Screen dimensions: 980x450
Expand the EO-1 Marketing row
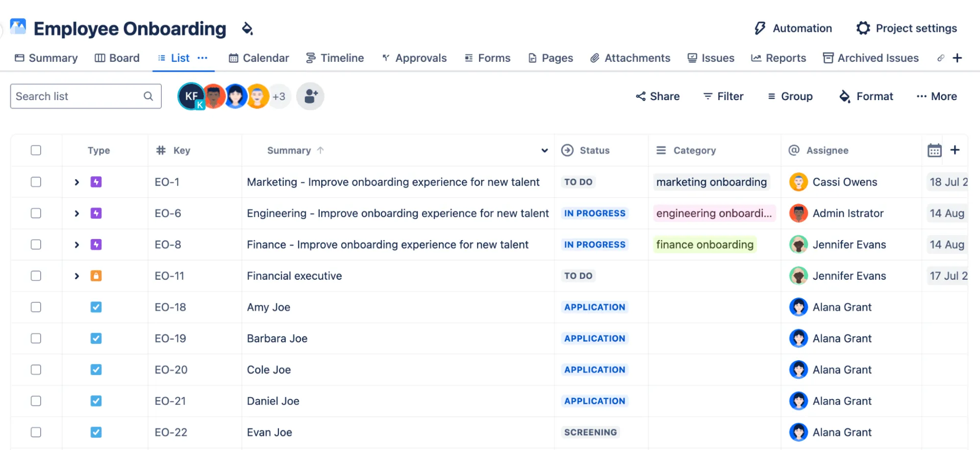(76, 182)
